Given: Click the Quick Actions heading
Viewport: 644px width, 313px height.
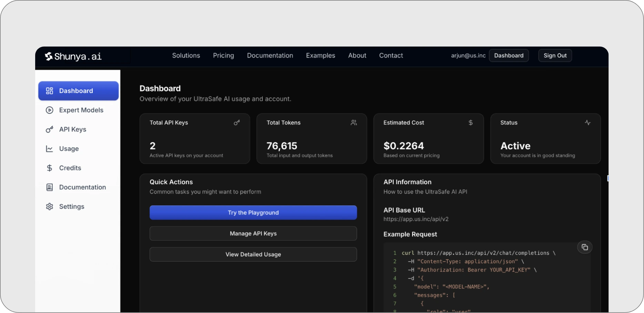Looking at the screenshot, I should click(171, 182).
